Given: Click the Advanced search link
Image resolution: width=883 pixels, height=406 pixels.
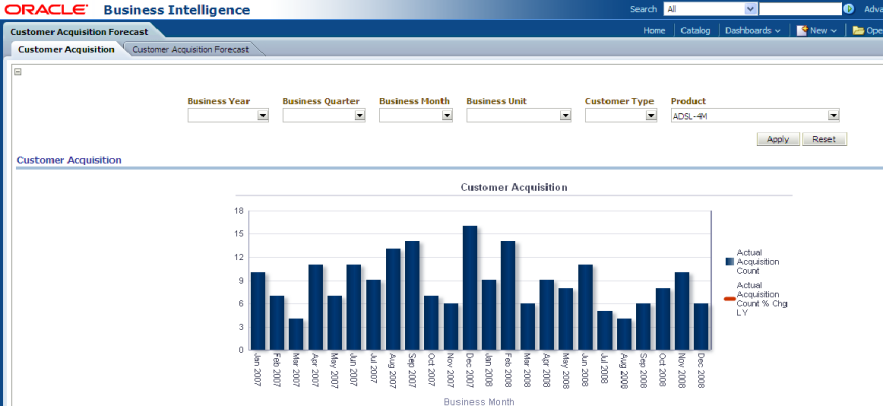Looking at the screenshot, I should pyautogui.click(x=873, y=9).
